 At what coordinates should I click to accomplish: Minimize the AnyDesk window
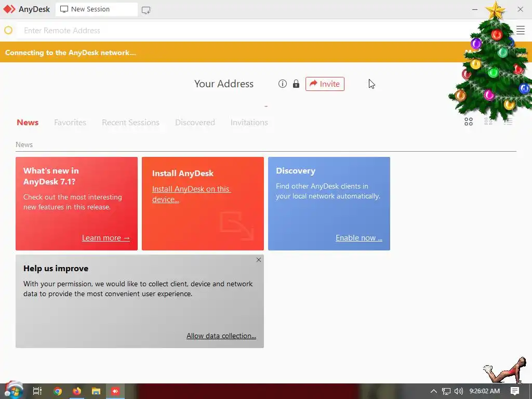point(475,9)
